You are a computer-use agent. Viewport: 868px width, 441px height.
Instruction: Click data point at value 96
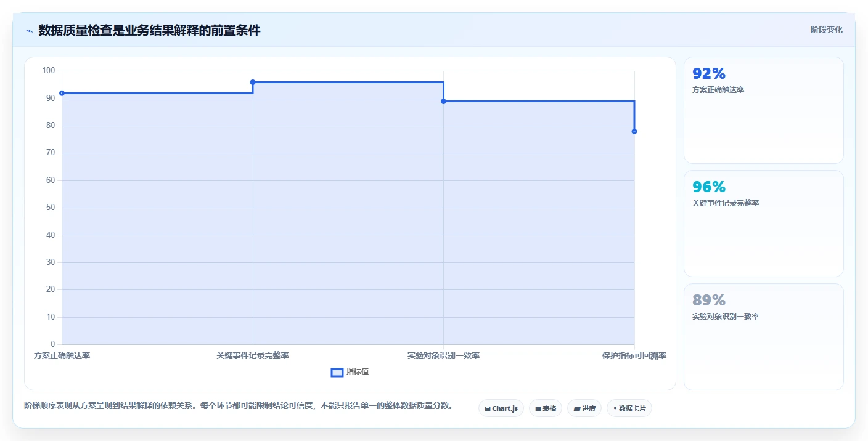click(253, 82)
